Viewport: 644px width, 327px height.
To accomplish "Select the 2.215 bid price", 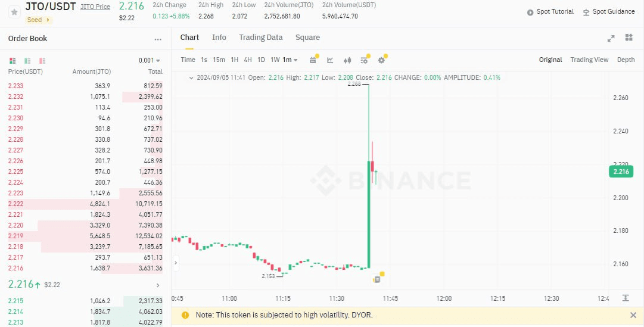I will click(x=15, y=301).
